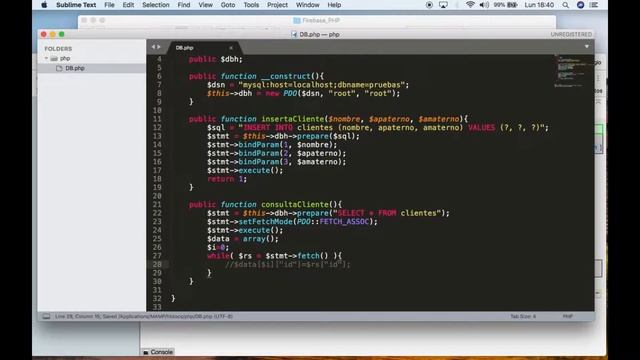Open the Apple menu
This screenshot has width=640, height=360.
[44, 5]
